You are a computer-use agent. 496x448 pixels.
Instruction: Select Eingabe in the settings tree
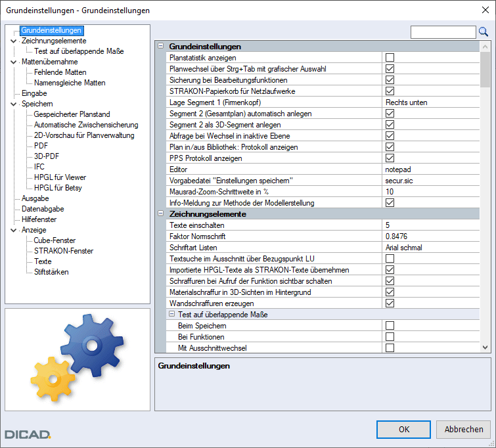(x=34, y=93)
